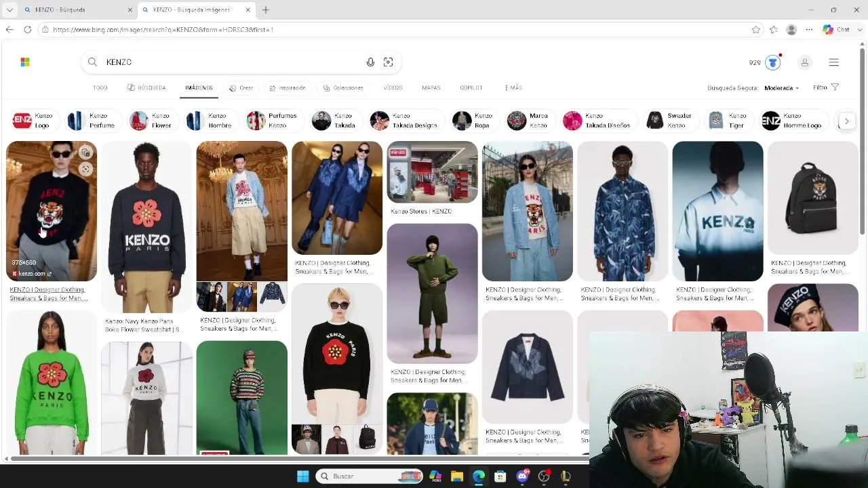Click the Edge icon in the taskbar
This screenshot has height=488, width=868.
(x=479, y=476)
